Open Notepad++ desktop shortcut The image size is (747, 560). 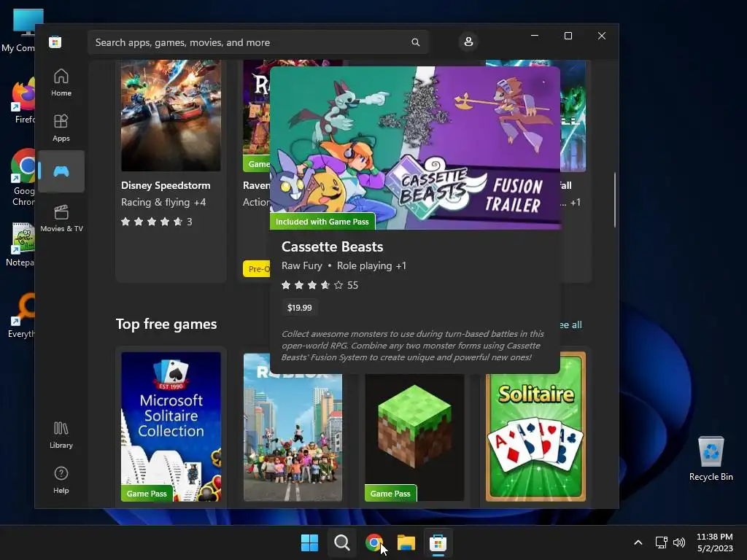click(x=20, y=244)
